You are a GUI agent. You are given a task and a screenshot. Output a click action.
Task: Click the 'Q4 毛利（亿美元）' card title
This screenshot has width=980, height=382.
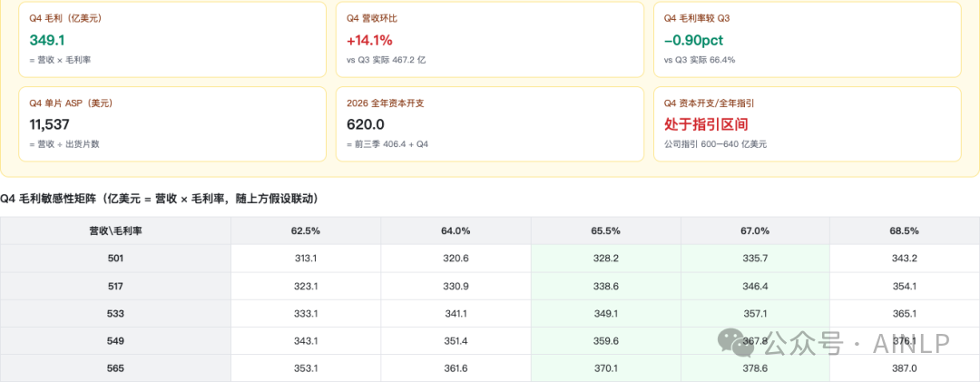point(65,19)
